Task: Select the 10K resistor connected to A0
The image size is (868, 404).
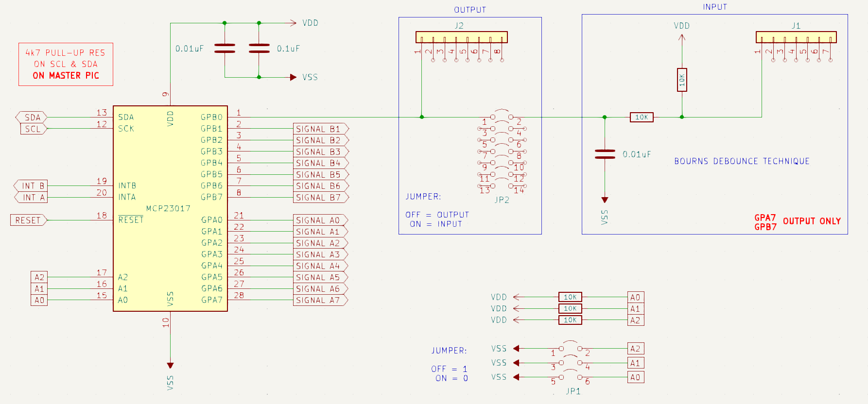Action: (570, 297)
